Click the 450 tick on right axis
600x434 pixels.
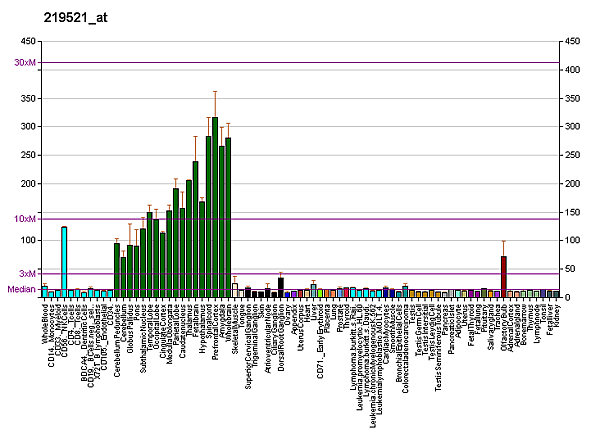(x=573, y=42)
